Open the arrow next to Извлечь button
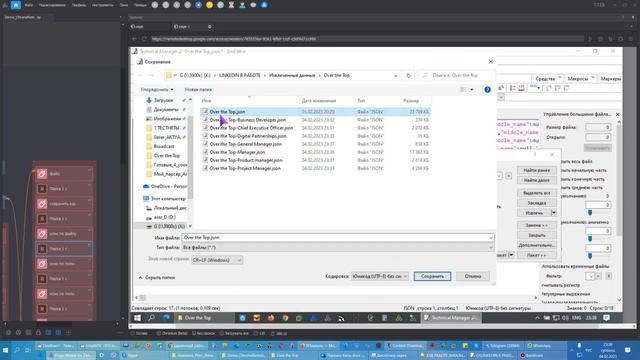The width and height of the screenshot is (640, 360). click(554, 213)
